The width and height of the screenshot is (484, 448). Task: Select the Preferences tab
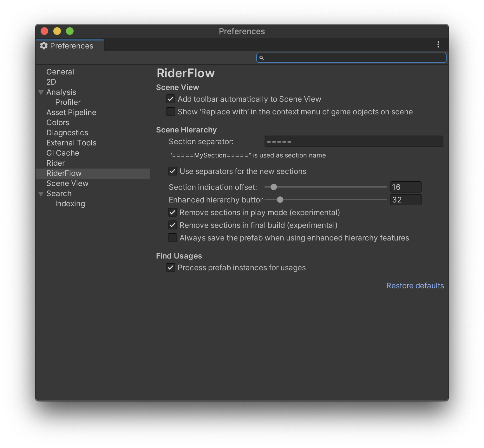click(70, 46)
